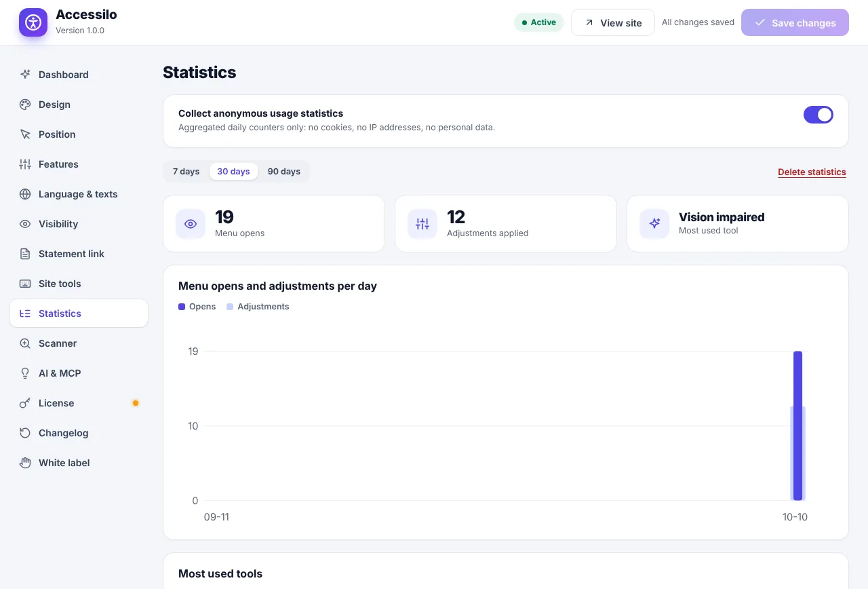Toggle Opens series in chart legend

click(197, 307)
